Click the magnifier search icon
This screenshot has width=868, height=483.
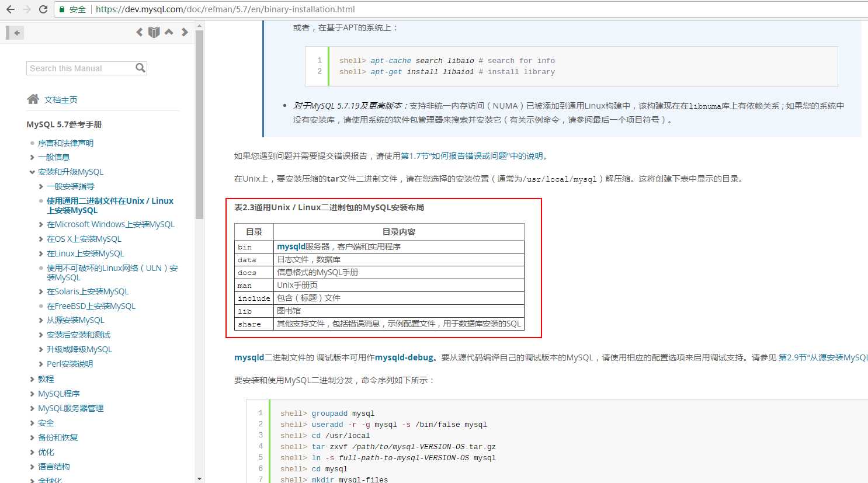click(140, 68)
